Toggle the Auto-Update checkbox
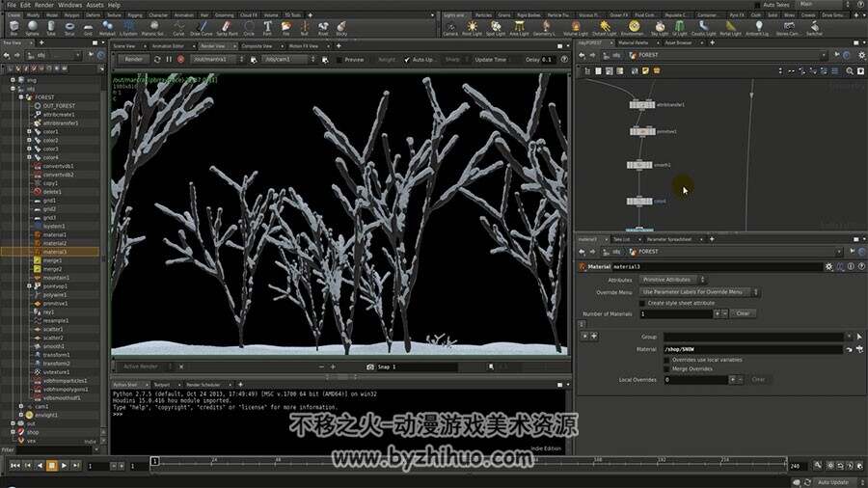The image size is (868, 488). tap(407, 60)
